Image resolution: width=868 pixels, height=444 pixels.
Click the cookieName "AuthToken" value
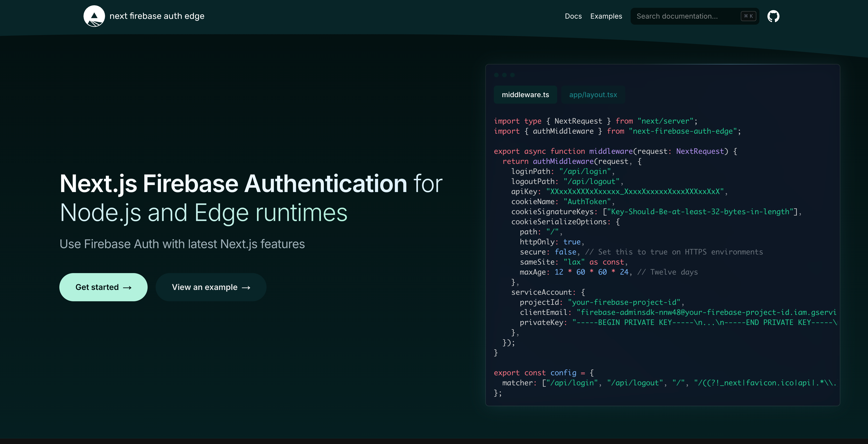[x=587, y=202]
